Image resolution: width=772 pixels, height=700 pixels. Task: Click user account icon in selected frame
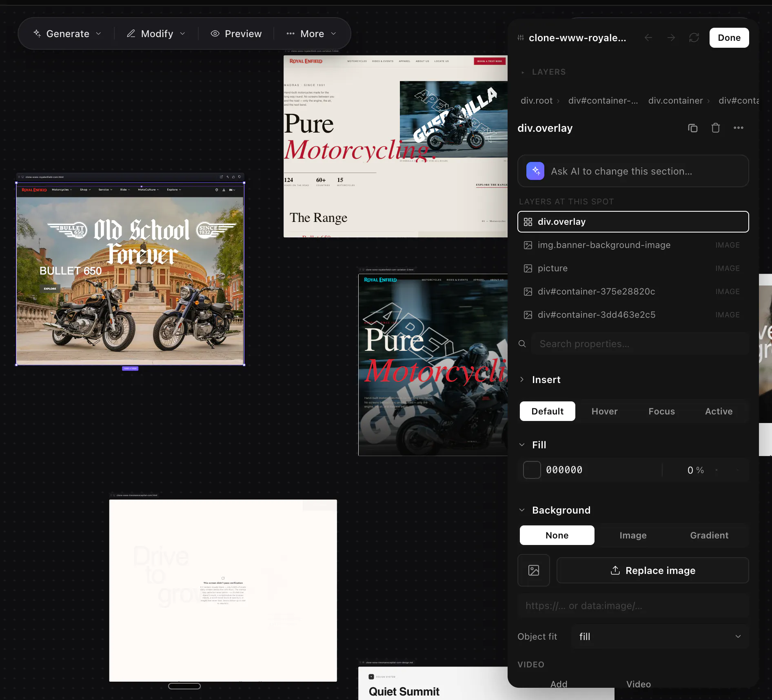point(224,190)
